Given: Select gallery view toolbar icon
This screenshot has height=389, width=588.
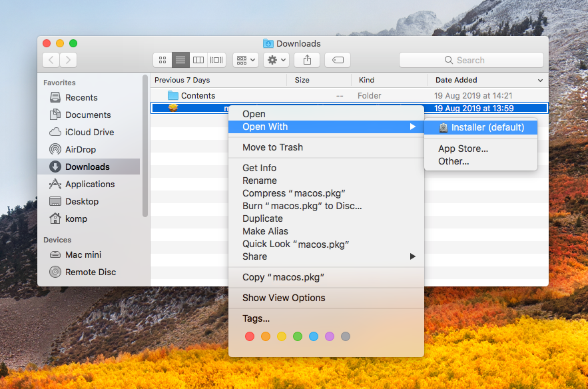Looking at the screenshot, I should pyautogui.click(x=216, y=60).
